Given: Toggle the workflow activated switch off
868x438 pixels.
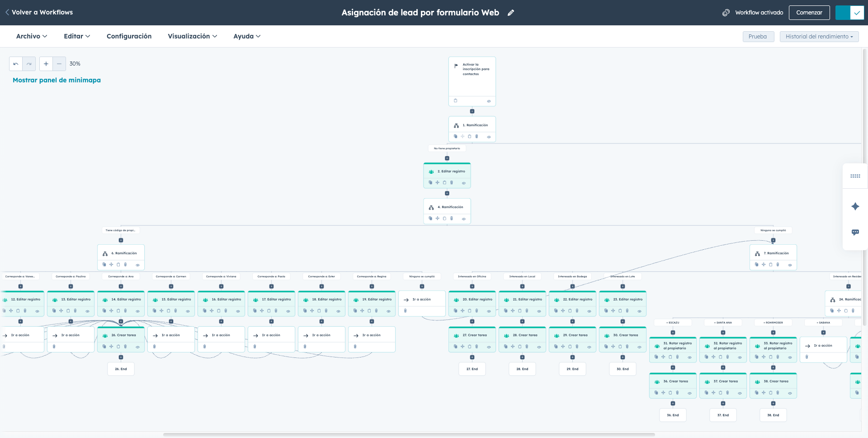Looking at the screenshot, I should [849, 13].
